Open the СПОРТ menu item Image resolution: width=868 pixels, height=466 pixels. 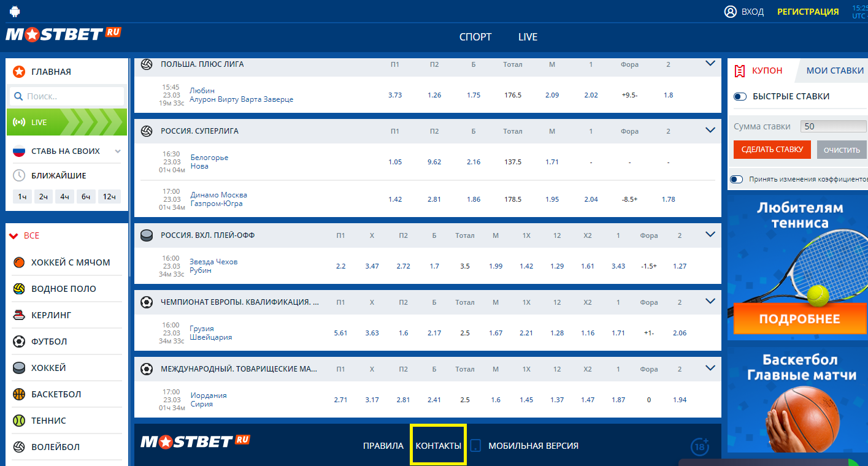[475, 37]
